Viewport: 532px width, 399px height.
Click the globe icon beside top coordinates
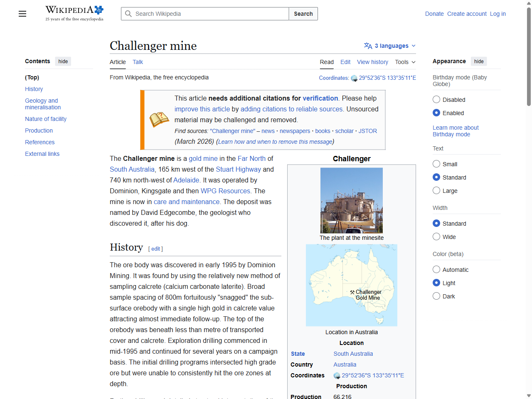[354, 78]
